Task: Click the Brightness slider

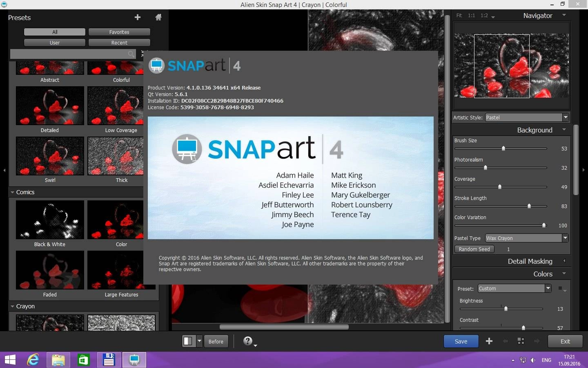Action: click(x=501, y=309)
